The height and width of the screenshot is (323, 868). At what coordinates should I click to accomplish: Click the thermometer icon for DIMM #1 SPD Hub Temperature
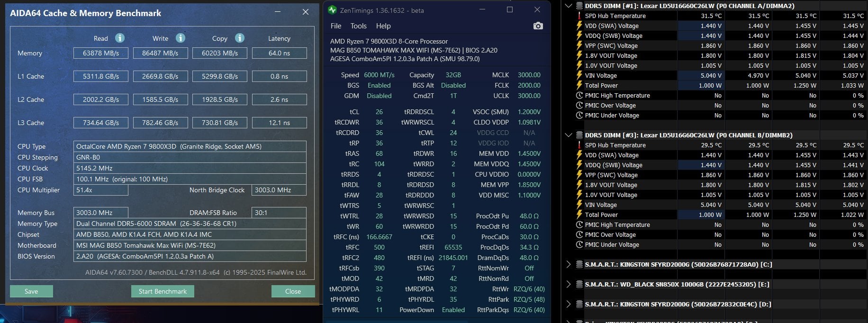pyautogui.click(x=579, y=16)
